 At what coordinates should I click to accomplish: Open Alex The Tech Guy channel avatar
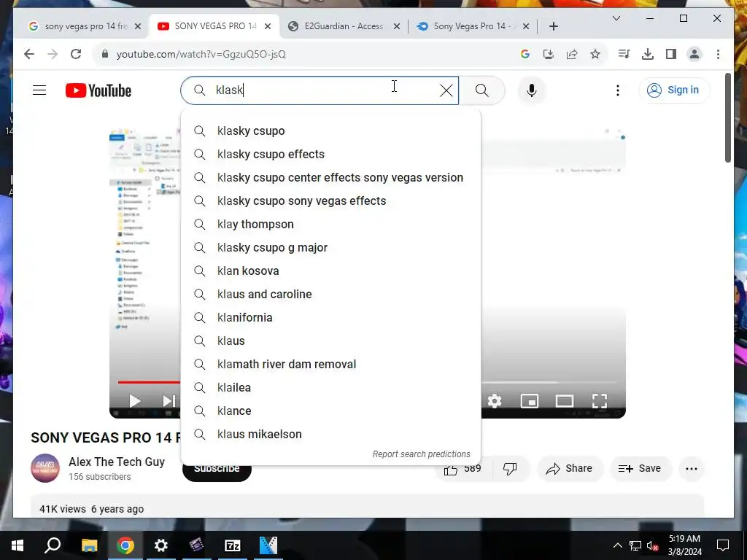pyautogui.click(x=45, y=468)
